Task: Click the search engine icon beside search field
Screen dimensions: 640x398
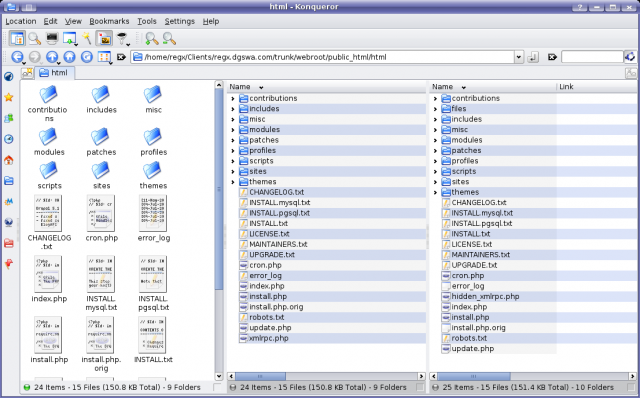Action: 630,57
